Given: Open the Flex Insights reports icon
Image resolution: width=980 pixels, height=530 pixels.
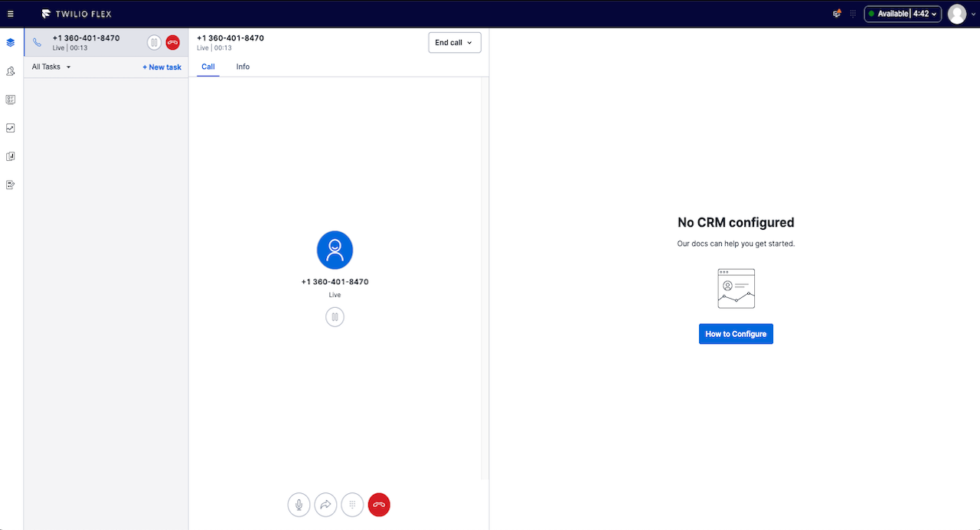Looking at the screenshot, I should (10, 128).
